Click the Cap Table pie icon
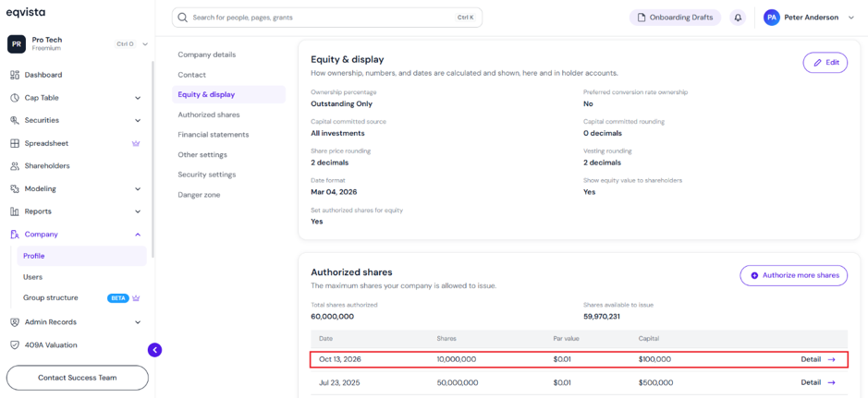This screenshot has width=868, height=398. (x=15, y=98)
